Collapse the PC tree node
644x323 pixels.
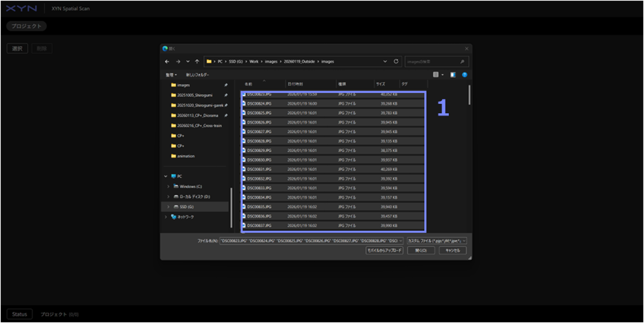click(x=166, y=176)
